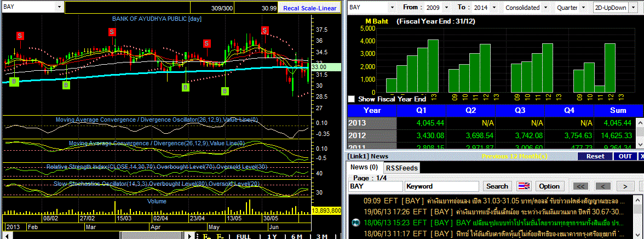Click the Sum column header

618,110
